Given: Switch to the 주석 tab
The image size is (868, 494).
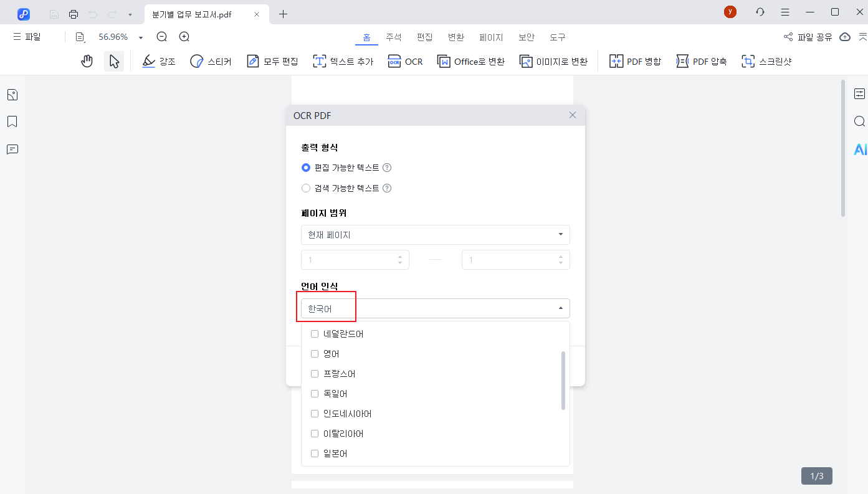Looking at the screenshot, I should point(394,37).
